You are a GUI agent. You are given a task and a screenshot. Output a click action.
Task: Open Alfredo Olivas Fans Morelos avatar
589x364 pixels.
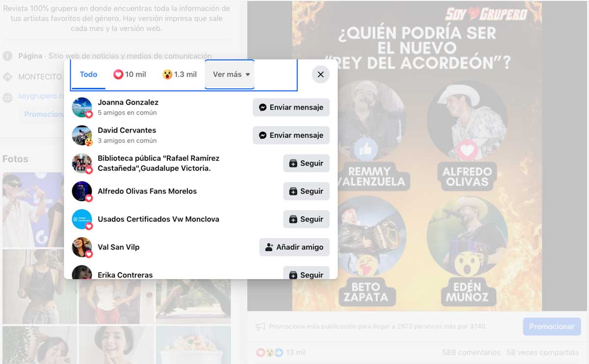click(x=82, y=191)
